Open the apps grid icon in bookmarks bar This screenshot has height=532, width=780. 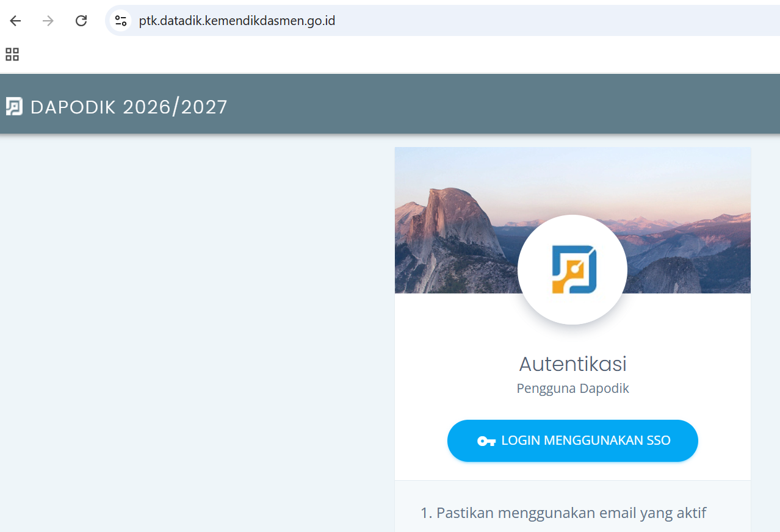[12, 54]
